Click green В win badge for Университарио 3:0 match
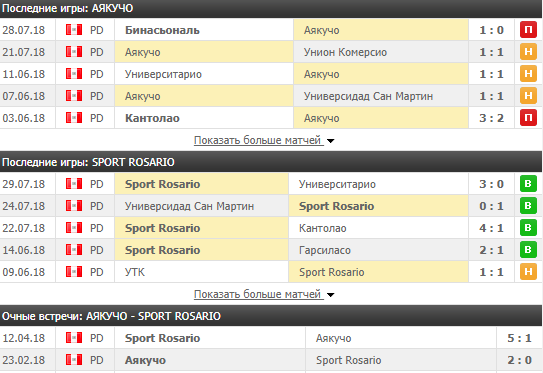 [x=528, y=184]
